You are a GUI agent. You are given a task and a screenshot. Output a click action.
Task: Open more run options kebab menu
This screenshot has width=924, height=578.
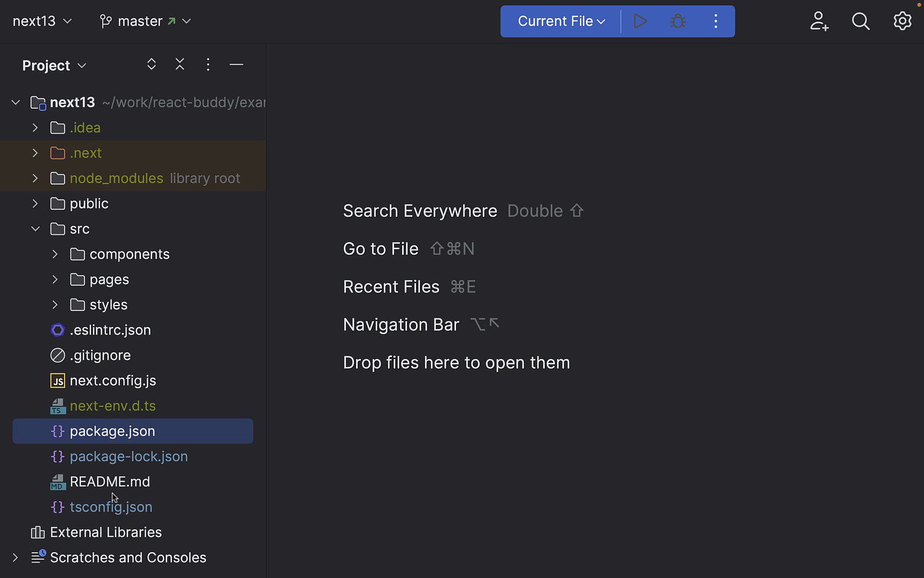(715, 21)
